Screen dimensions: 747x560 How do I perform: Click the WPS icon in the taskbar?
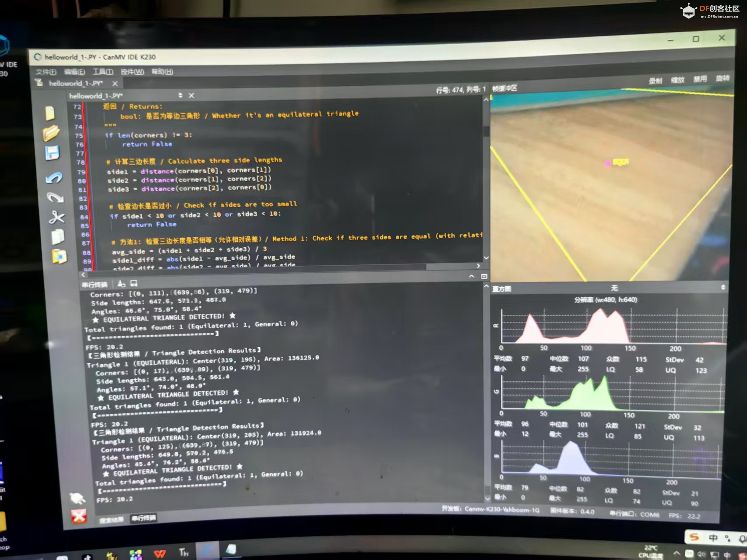click(x=160, y=553)
